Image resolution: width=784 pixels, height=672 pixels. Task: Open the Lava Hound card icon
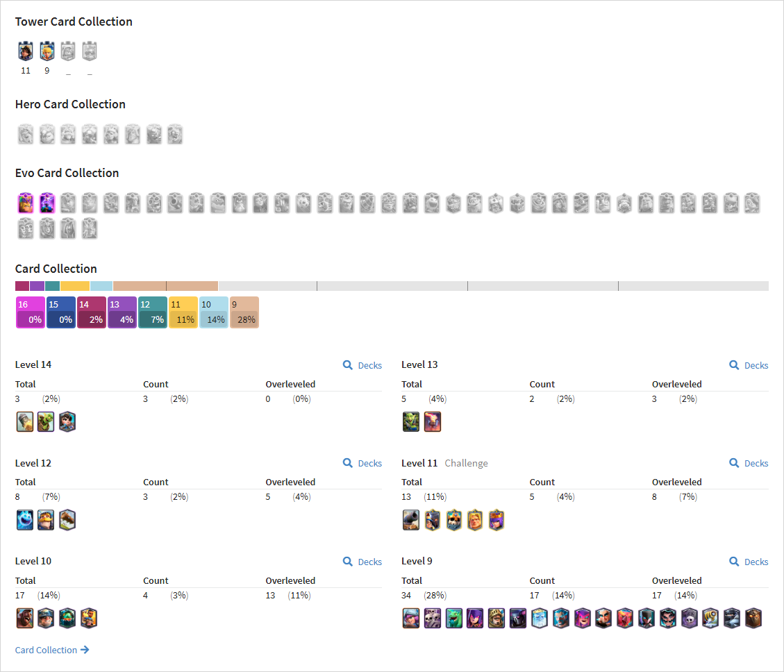point(753,619)
